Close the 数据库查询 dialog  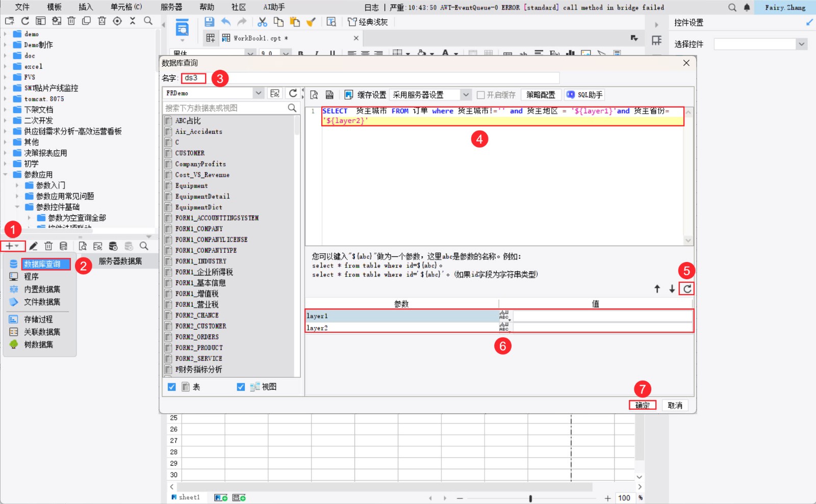[x=686, y=63]
